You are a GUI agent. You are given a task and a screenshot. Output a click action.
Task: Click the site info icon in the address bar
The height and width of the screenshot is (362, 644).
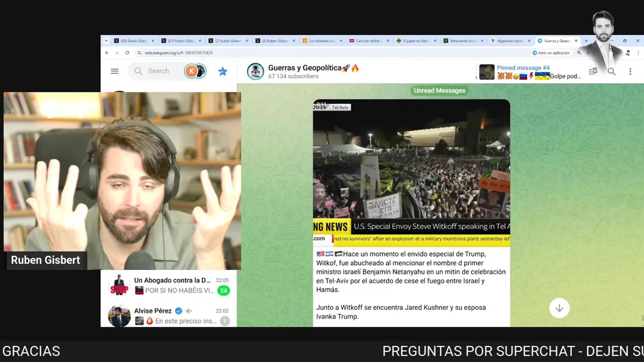139,53
